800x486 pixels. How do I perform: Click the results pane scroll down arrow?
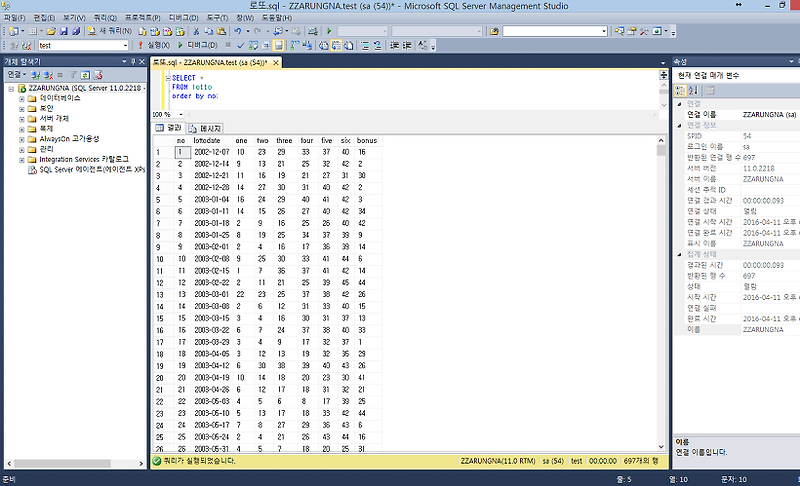(x=661, y=447)
